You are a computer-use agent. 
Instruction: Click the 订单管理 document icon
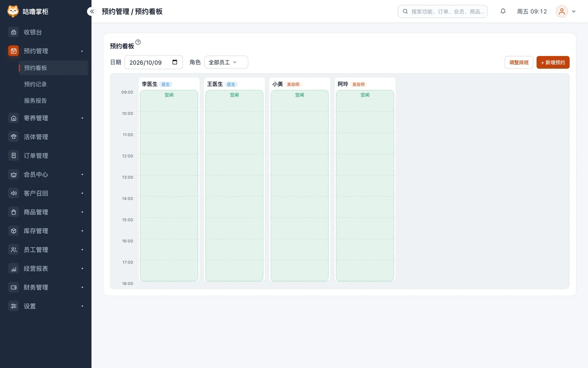pos(13,155)
